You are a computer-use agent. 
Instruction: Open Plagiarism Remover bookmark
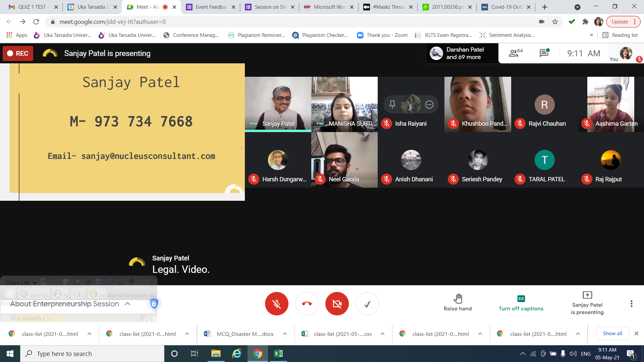pyautogui.click(x=257, y=35)
